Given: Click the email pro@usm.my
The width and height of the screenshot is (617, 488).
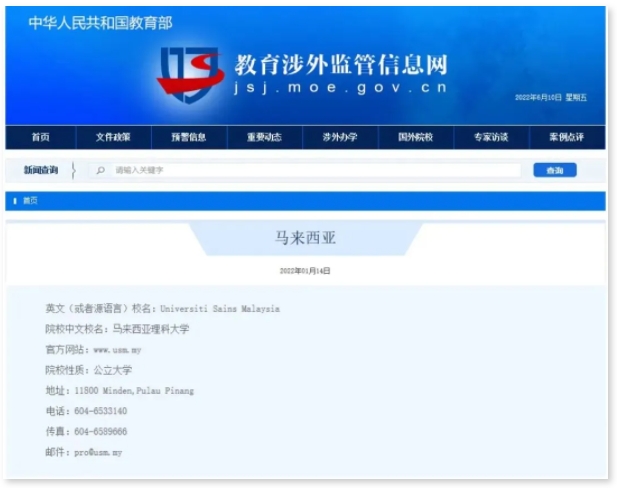Looking at the screenshot, I should (98, 453).
